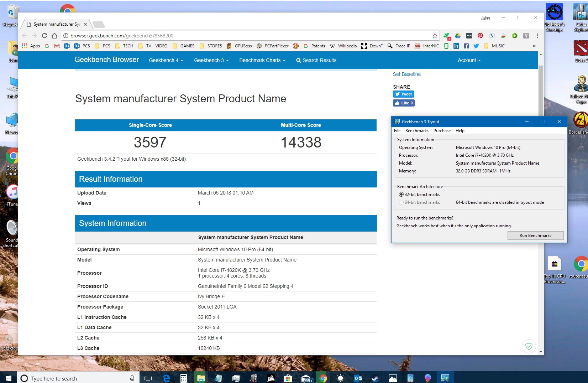The width and height of the screenshot is (588, 383).
Task: Open the PCPartPicker bookmark
Action: [x=273, y=46]
